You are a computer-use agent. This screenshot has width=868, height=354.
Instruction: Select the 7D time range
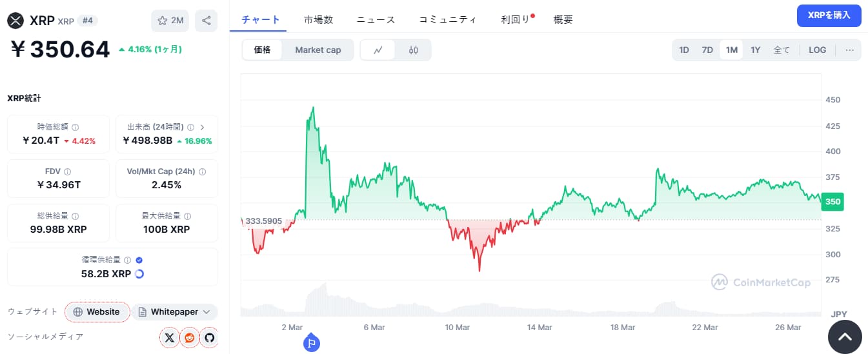coord(707,50)
